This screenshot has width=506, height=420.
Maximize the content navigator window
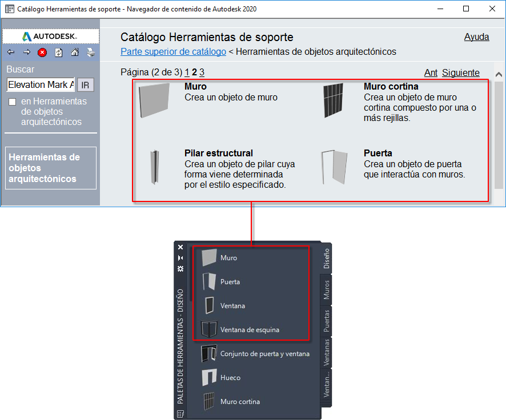click(x=465, y=9)
